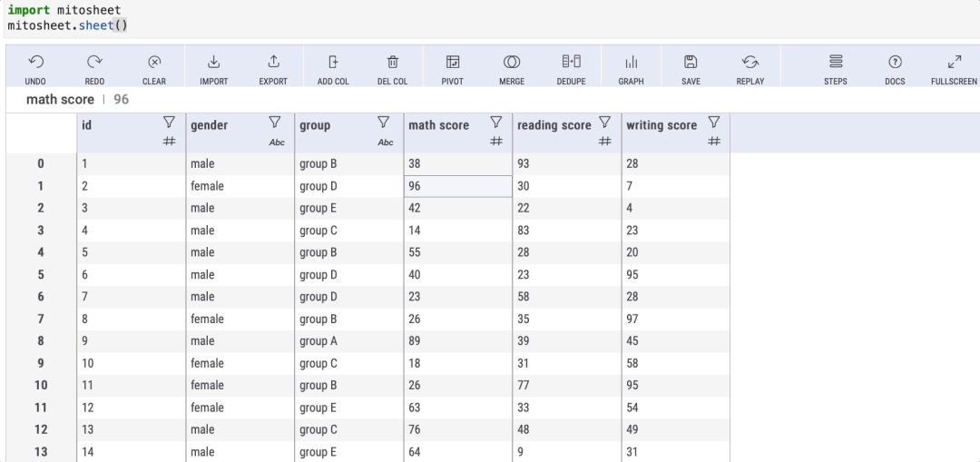This screenshot has height=462, width=980.
Task: Select the math score cell containing 89
Action: coord(457,341)
